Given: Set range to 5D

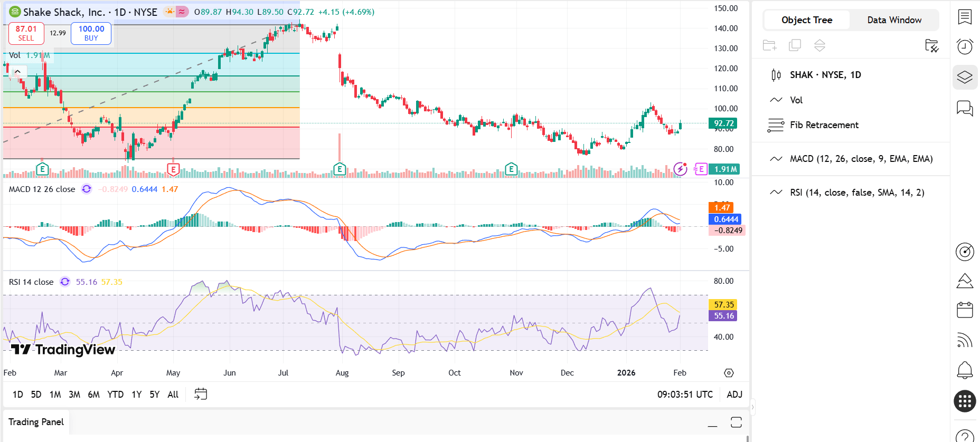Looking at the screenshot, I should 36,395.
